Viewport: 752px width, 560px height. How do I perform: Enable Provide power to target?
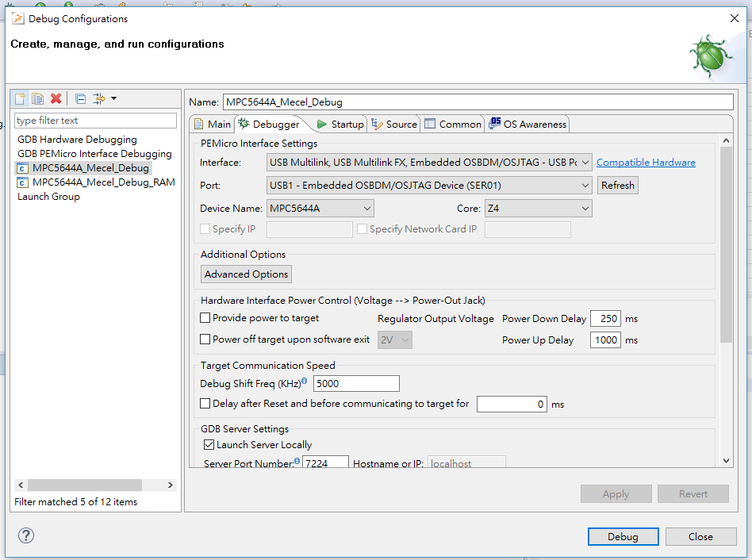pyautogui.click(x=205, y=318)
